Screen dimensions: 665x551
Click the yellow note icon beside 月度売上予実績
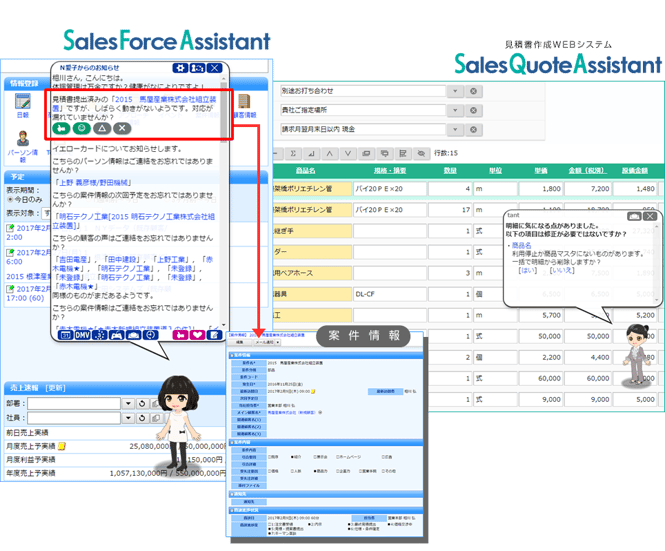coord(62,446)
